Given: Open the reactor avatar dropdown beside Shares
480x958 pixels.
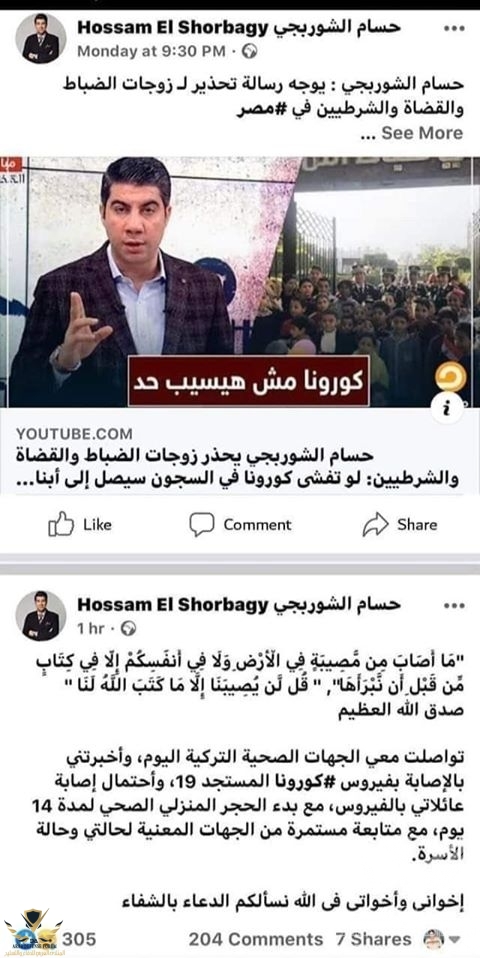Looking at the screenshot, I should (442, 938).
